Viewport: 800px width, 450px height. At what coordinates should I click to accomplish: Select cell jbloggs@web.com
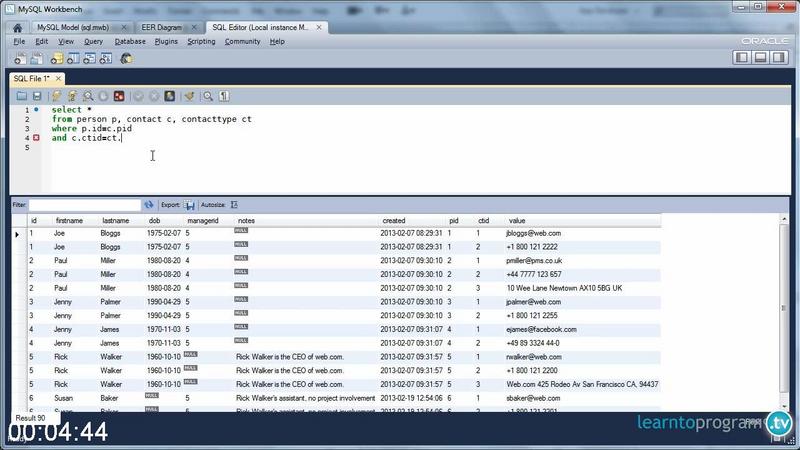534,233
